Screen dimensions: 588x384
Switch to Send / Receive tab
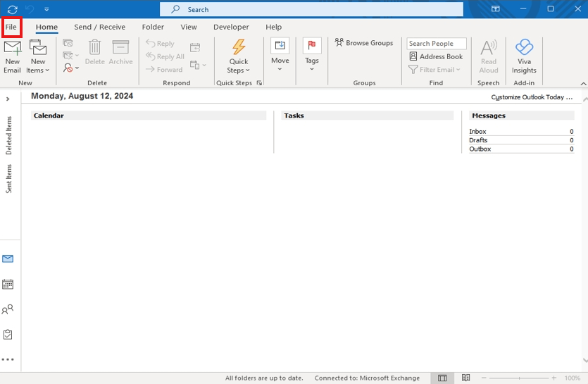click(x=100, y=27)
